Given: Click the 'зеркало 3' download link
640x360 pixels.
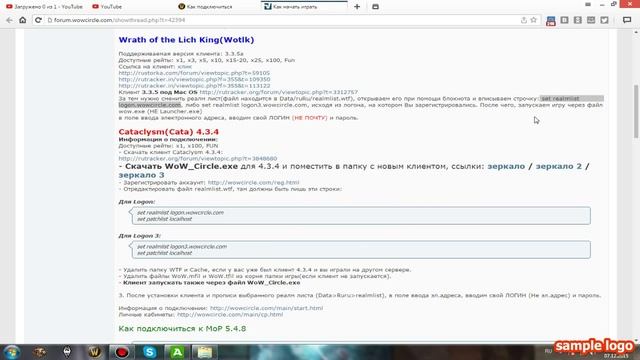Looking at the screenshot, I should click(x=141, y=175).
